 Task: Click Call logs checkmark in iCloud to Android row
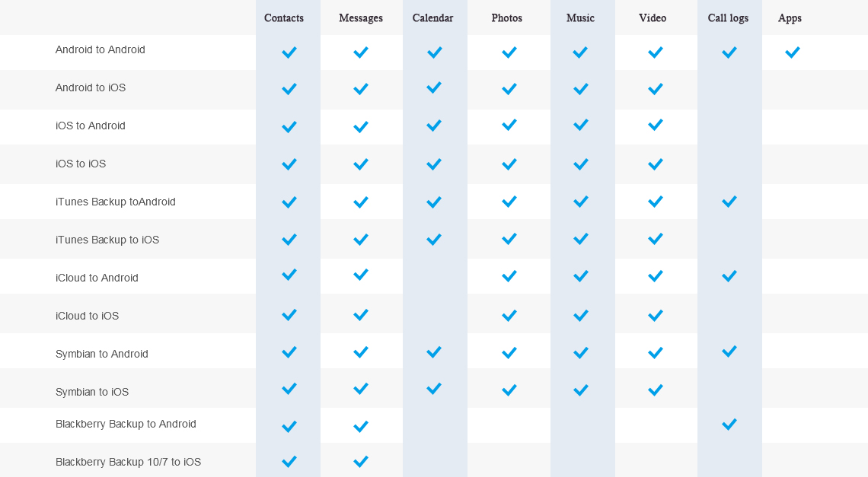[x=729, y=275]
